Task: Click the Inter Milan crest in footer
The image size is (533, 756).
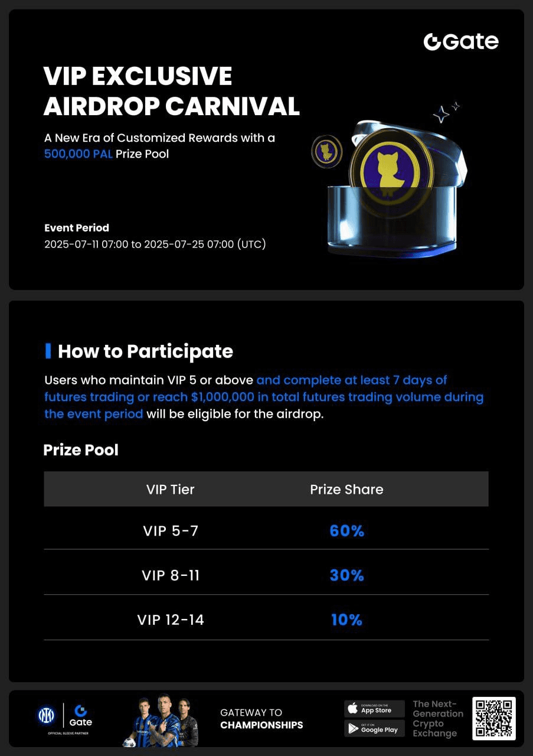Action: [x=46, y=715]
